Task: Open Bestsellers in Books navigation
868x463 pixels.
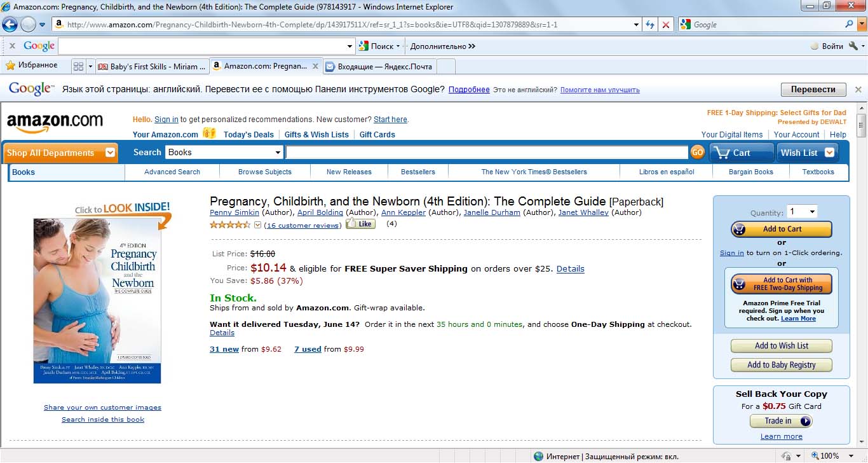Action: coord(418,172)
